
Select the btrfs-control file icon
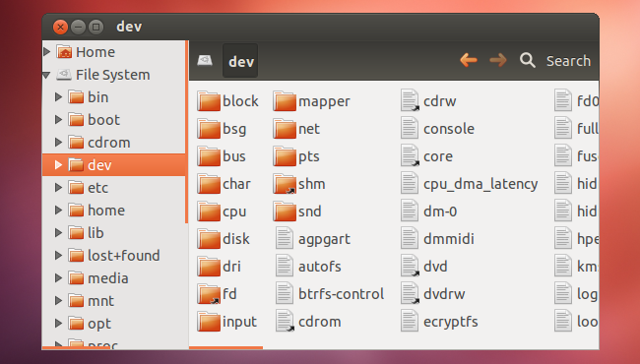(285, 293)
